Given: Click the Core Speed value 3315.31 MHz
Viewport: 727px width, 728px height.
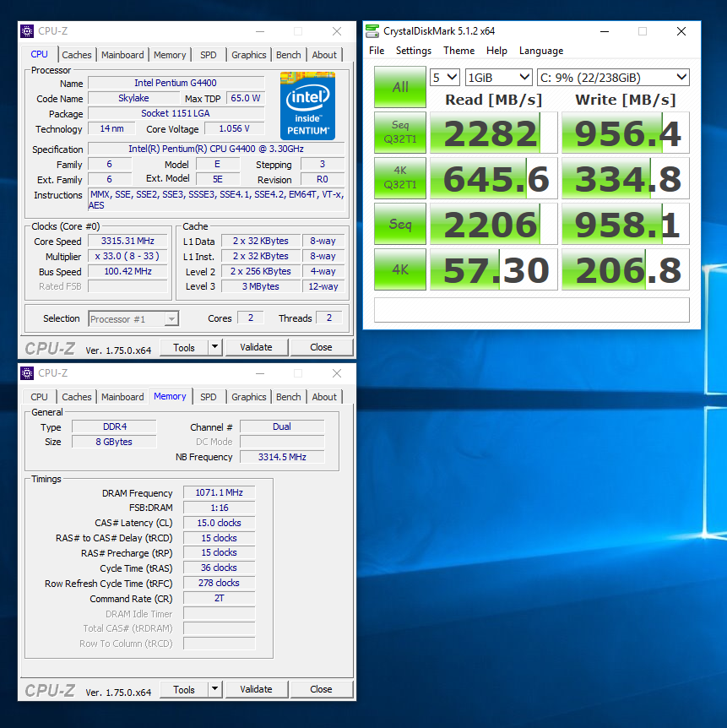Looking at the screenshot, I should (x=127, y=241).
